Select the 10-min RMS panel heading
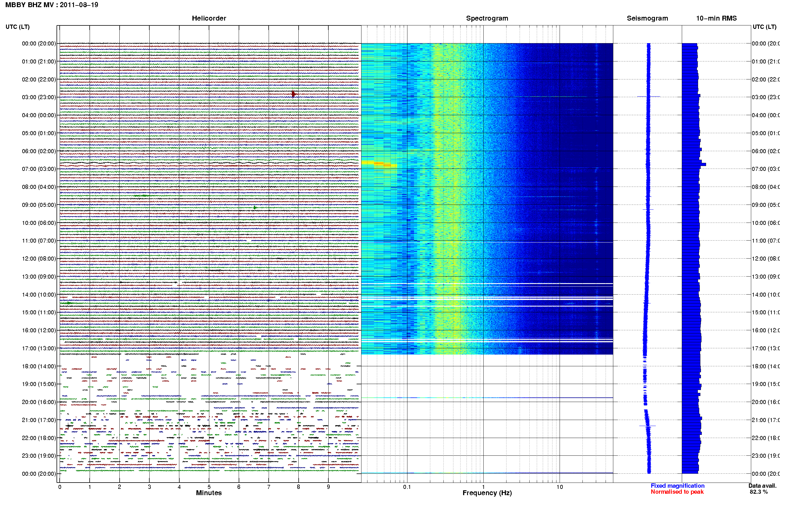 [x=716, y=19]
